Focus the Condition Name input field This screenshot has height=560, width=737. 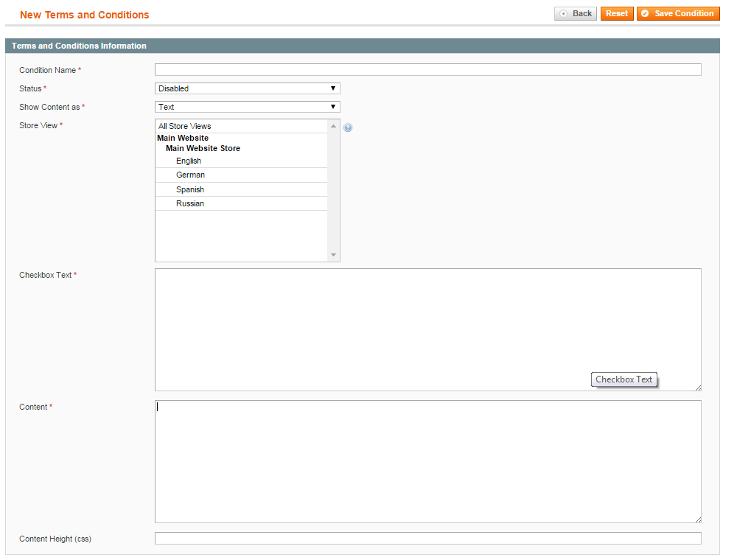(x=427, y=69)
